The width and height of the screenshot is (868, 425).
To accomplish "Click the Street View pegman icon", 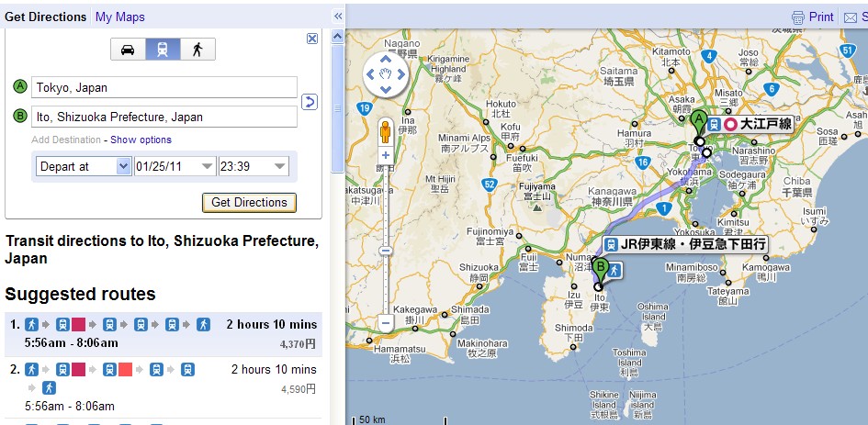I will (386, 131).
